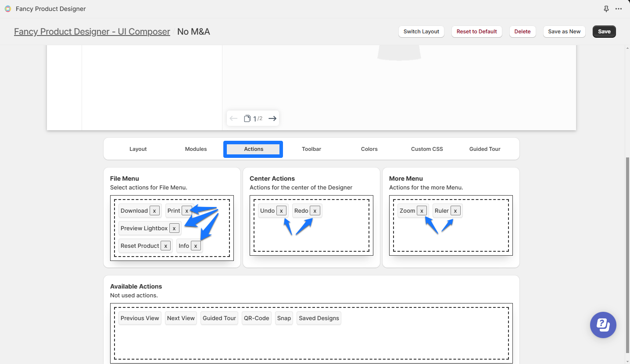Click the Fancy Product Designer app logo icon
The width and height of the screenshot is (630, 364).
click(8, 9)
